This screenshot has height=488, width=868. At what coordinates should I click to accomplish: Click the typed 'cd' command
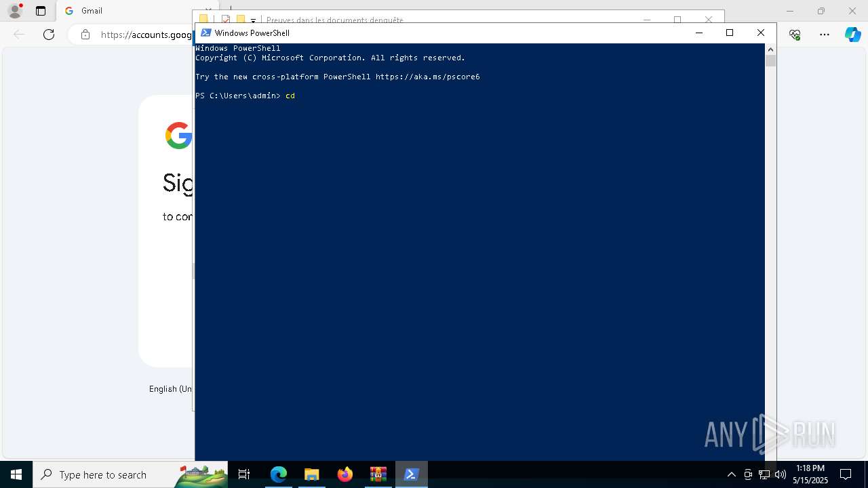click(290, 96)
